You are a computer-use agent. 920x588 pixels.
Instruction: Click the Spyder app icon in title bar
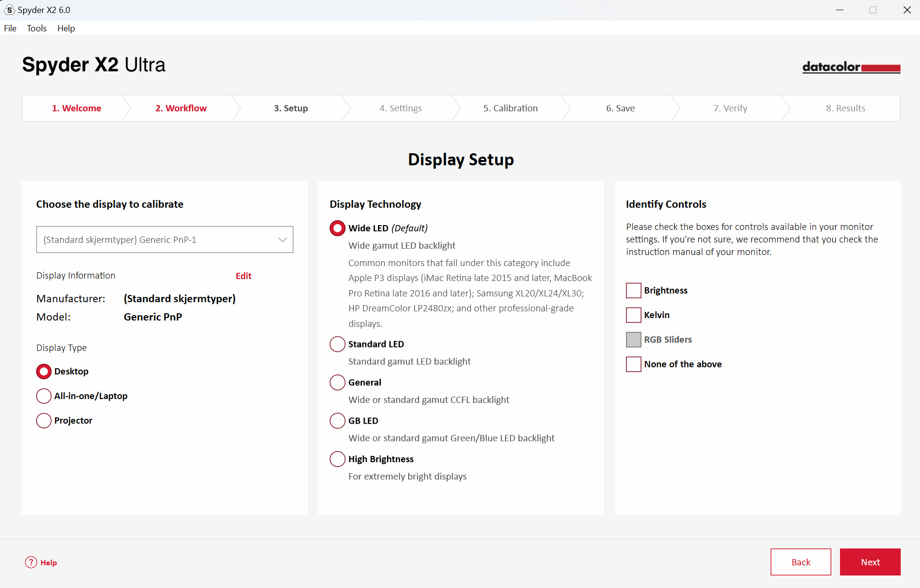pos(9,10)
